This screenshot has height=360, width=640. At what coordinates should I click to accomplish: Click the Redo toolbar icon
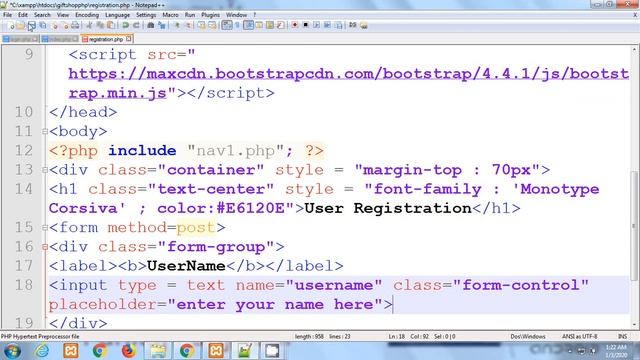[x=136, y=25]
